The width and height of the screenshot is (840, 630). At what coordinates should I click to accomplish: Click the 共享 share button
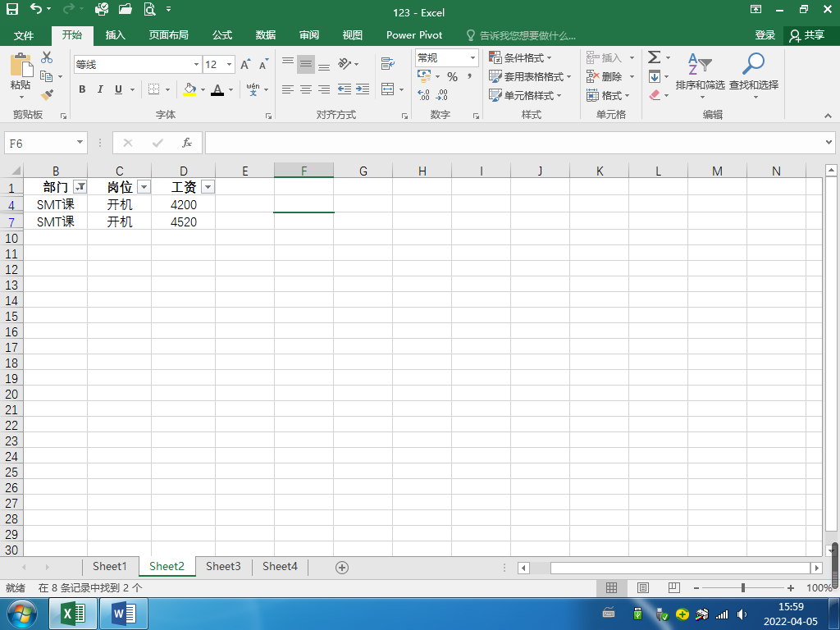[x=807, y=35]
